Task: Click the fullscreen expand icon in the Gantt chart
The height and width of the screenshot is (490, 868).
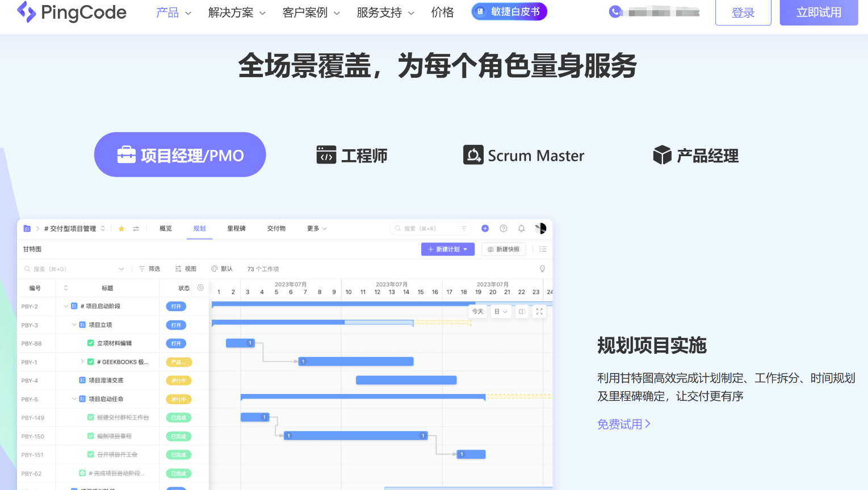Action: 539,312
